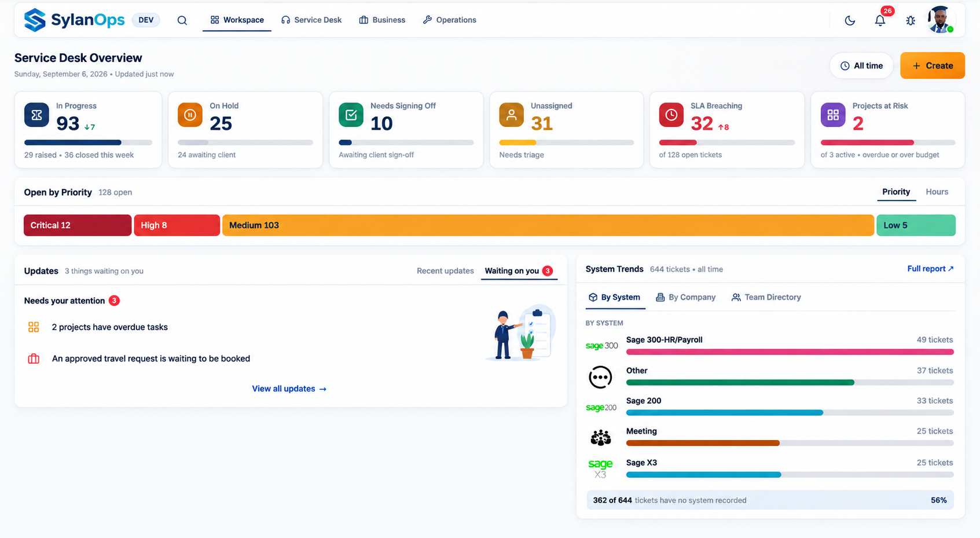The height and width of the screenshot is (538, 980).
Task: Select the Low 5 priority segment
Action: click(916, 225)
